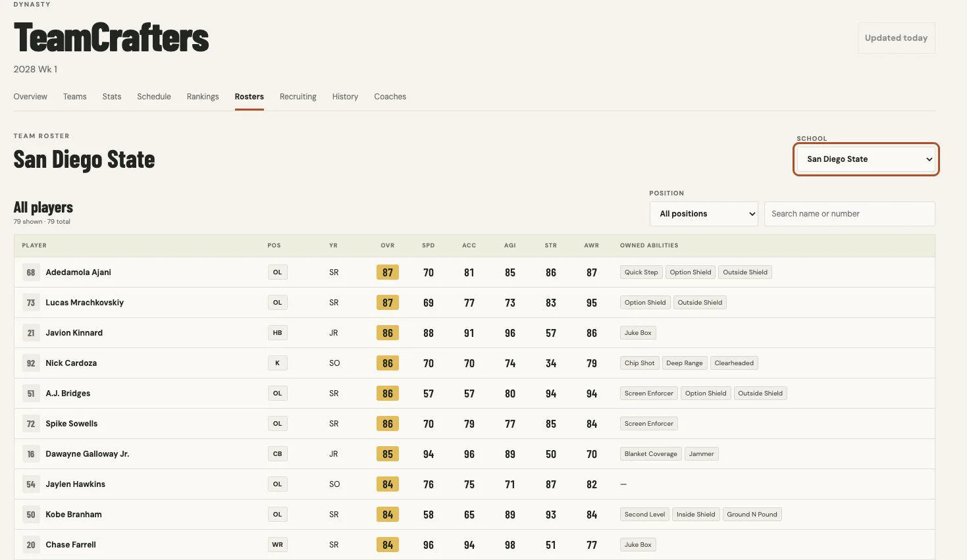The height and width of the screenshot is (560, 967).
Task: Click the YR column header
Action: tap(333, 245)
